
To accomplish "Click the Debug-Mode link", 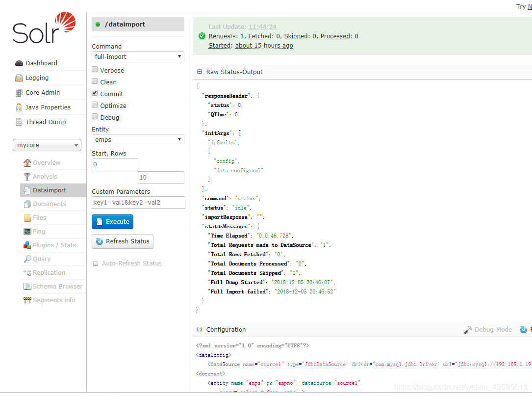I will 493,329.
